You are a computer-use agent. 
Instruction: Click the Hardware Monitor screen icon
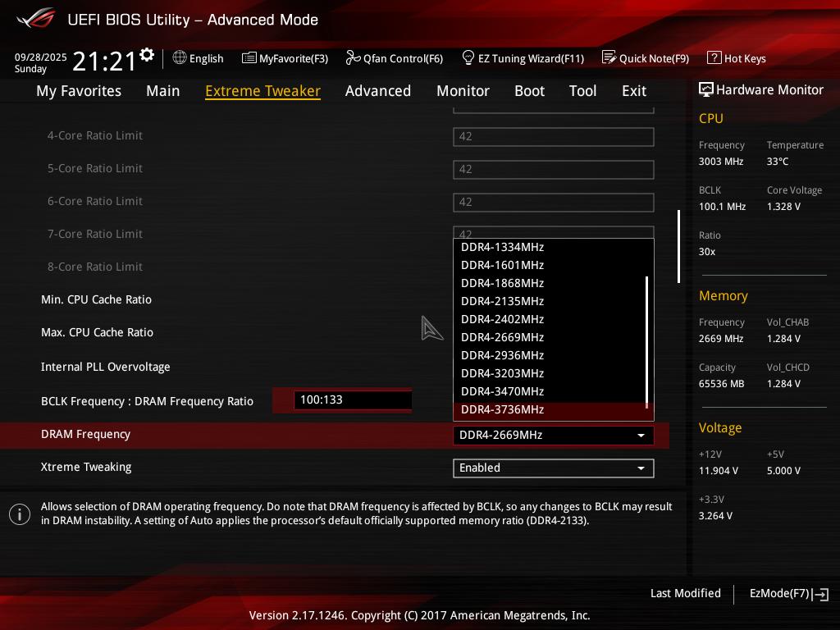point(706,89)
